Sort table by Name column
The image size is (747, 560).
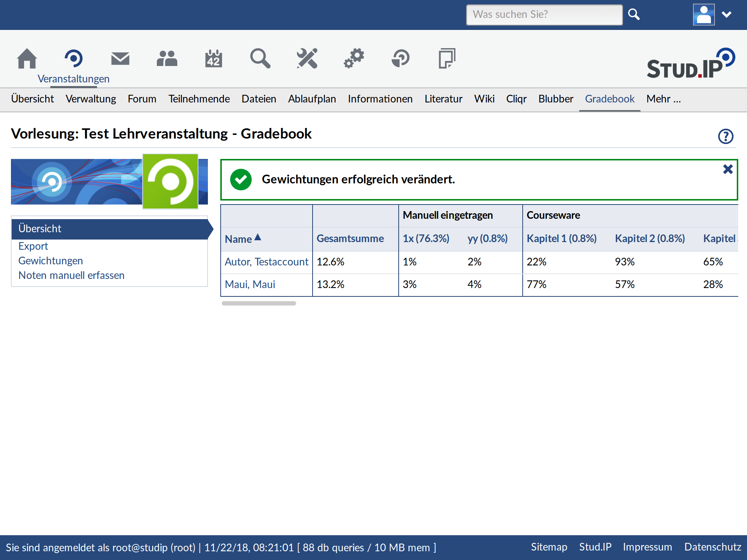pos(239,239)
